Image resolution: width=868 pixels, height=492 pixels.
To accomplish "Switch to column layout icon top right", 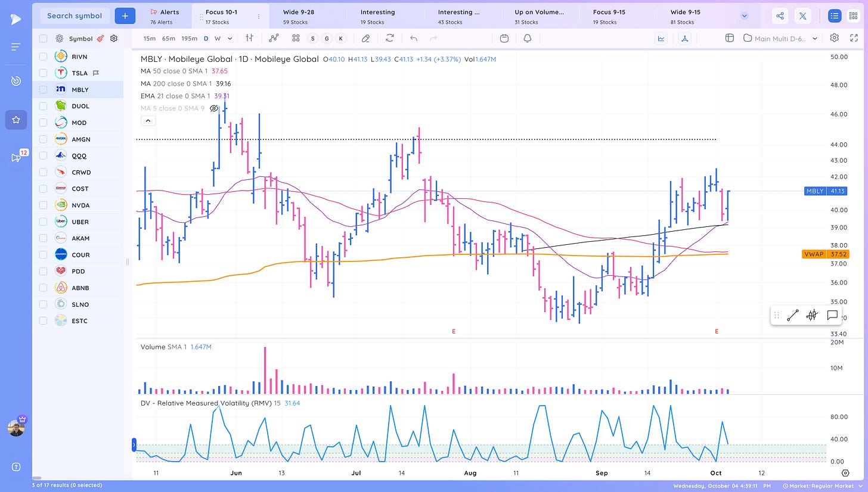I will pos(854,16).
